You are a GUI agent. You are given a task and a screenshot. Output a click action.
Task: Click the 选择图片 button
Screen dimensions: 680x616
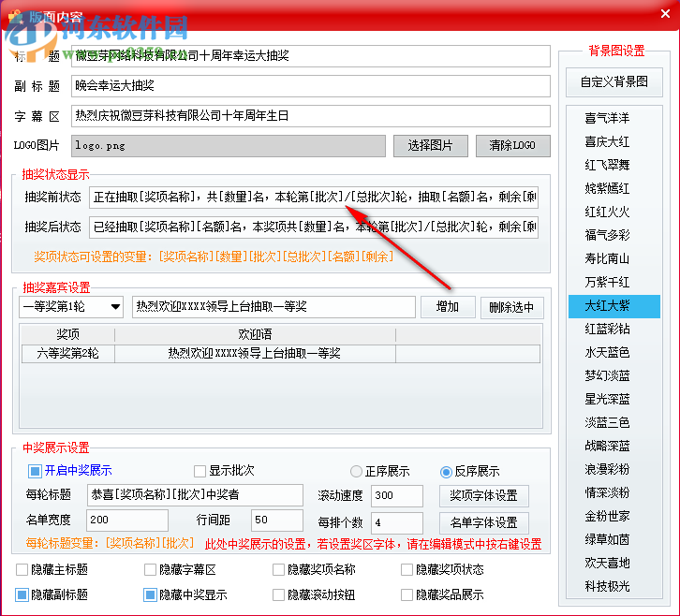pos(431,146)
